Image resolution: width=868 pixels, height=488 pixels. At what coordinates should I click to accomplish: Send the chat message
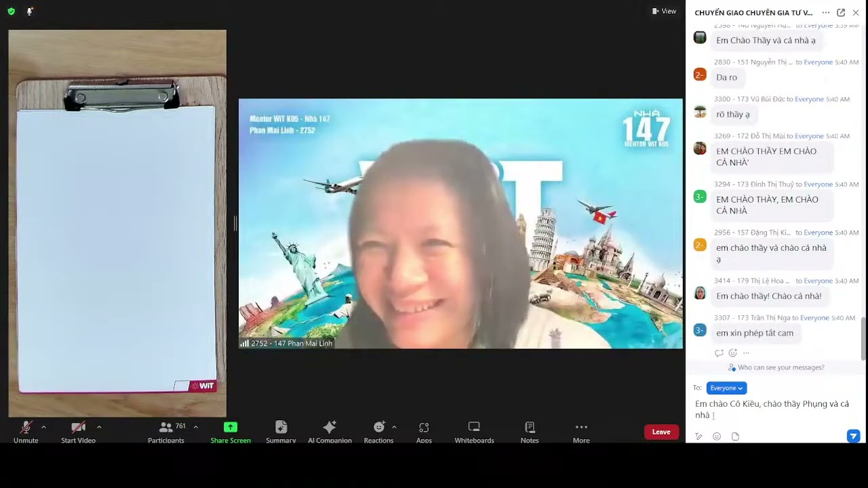click(x=853, y=436)
